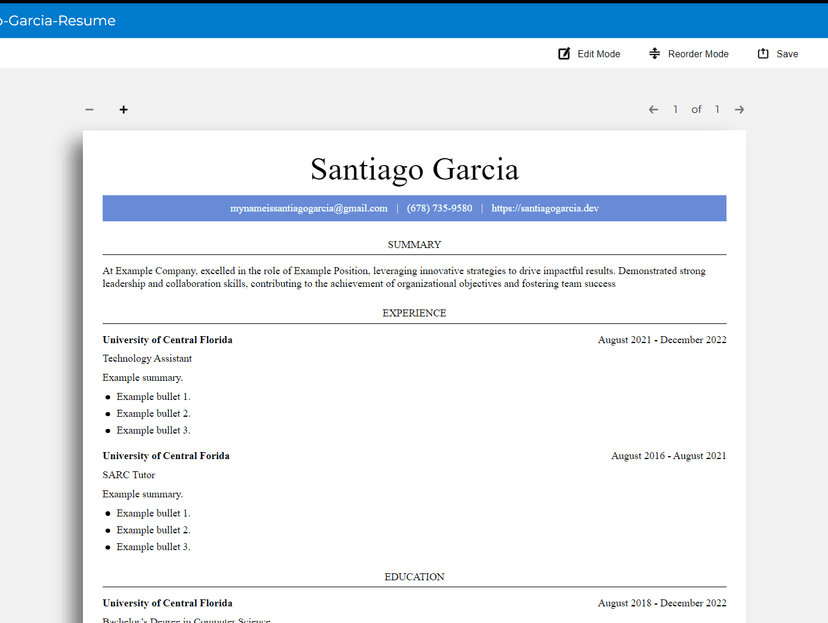Activate Reorder Mode label
828x623 pixels.
[698, 54]
